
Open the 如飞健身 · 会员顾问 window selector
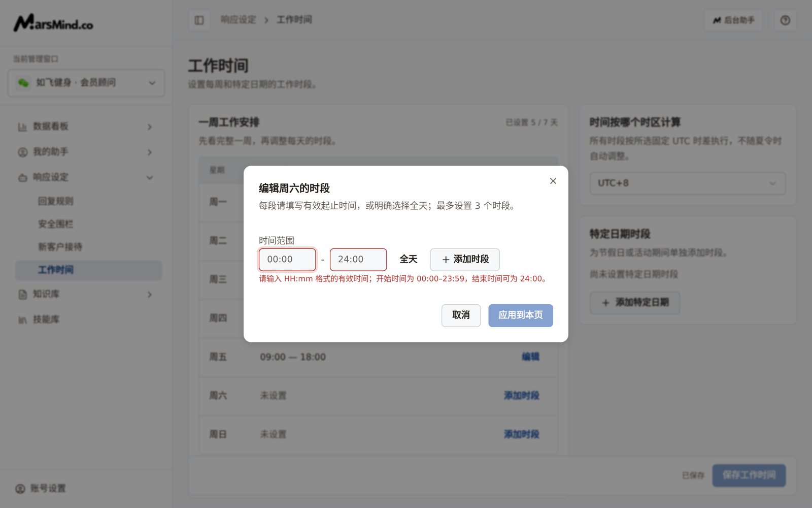86,83
